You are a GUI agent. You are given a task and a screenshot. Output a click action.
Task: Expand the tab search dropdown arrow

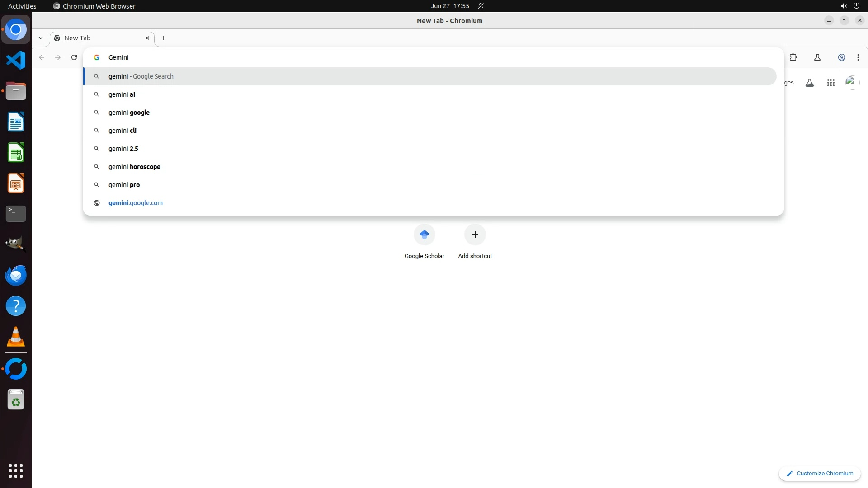pos(41,38)
